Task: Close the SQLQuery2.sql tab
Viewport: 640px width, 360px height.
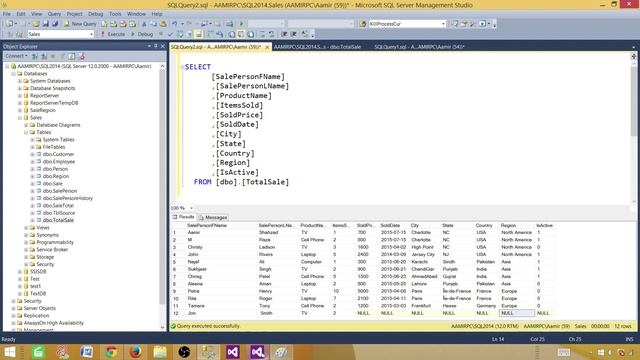Action: (x=267, y=47)
